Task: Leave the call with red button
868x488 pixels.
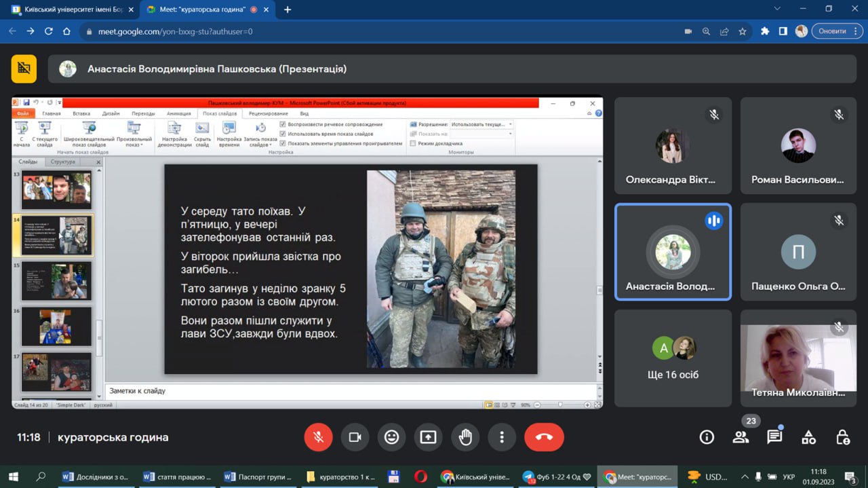Action: tap(543, 437)
